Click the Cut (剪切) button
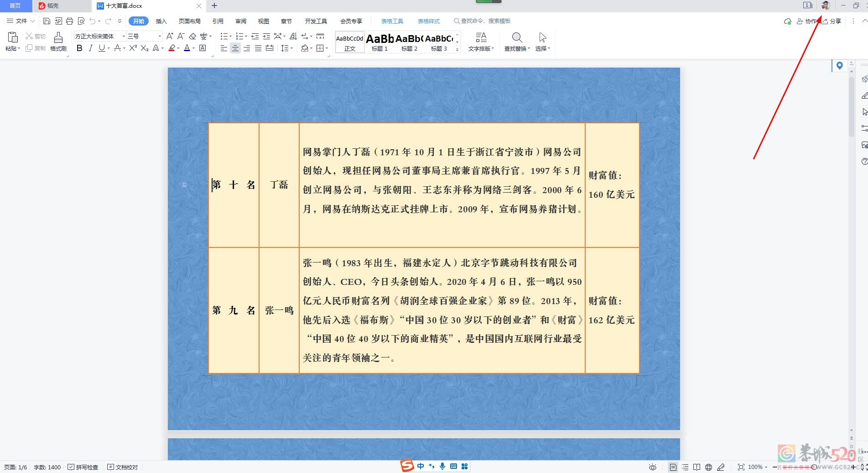This screenshot has height=473, width=868. pyautogui.click(x=35, y=36)
